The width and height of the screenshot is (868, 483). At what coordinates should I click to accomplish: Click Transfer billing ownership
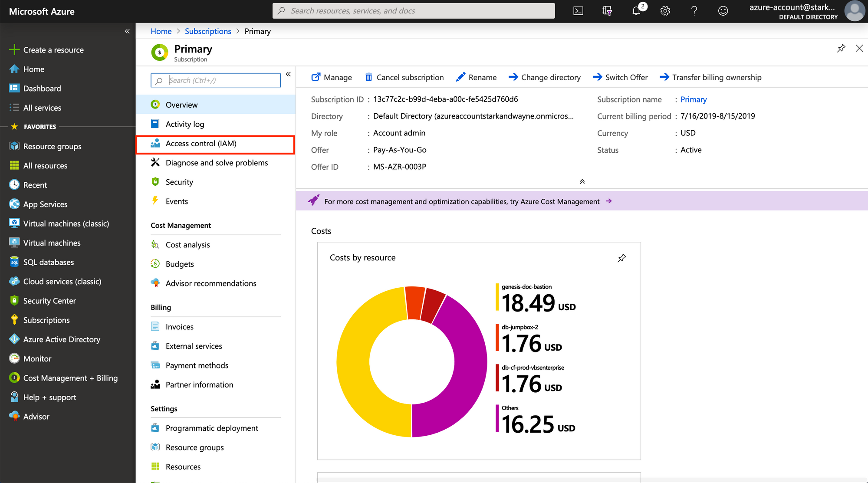710,77
